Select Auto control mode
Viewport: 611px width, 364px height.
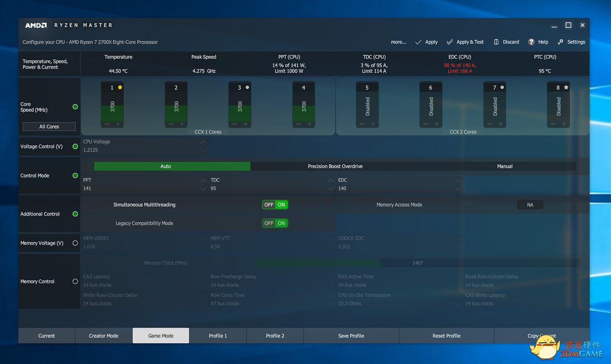(x=172, y=166)
